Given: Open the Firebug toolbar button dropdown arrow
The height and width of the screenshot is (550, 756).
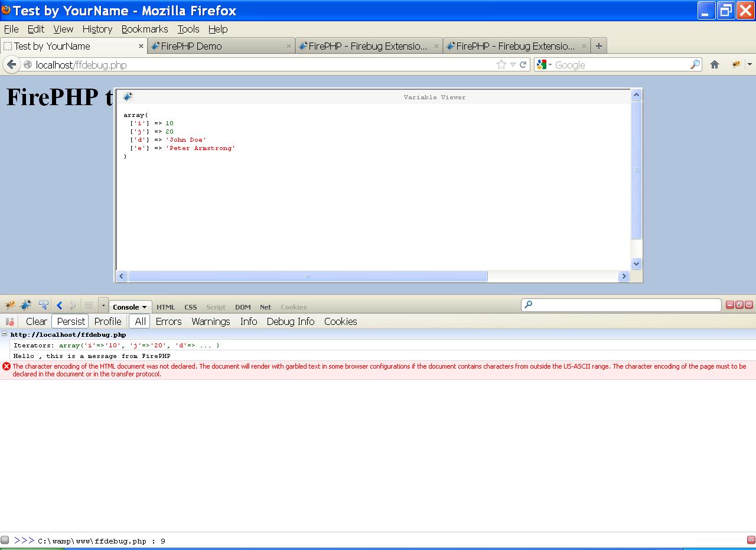Looking at the screenshot, I should click(750, 64).
